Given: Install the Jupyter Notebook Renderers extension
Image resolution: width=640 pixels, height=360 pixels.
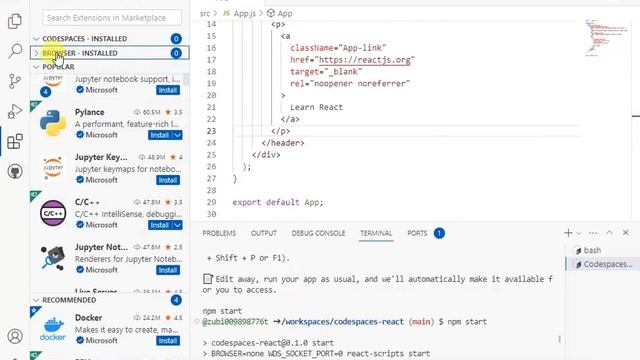Looking at the screenshot, I should [x=168, y=270].
